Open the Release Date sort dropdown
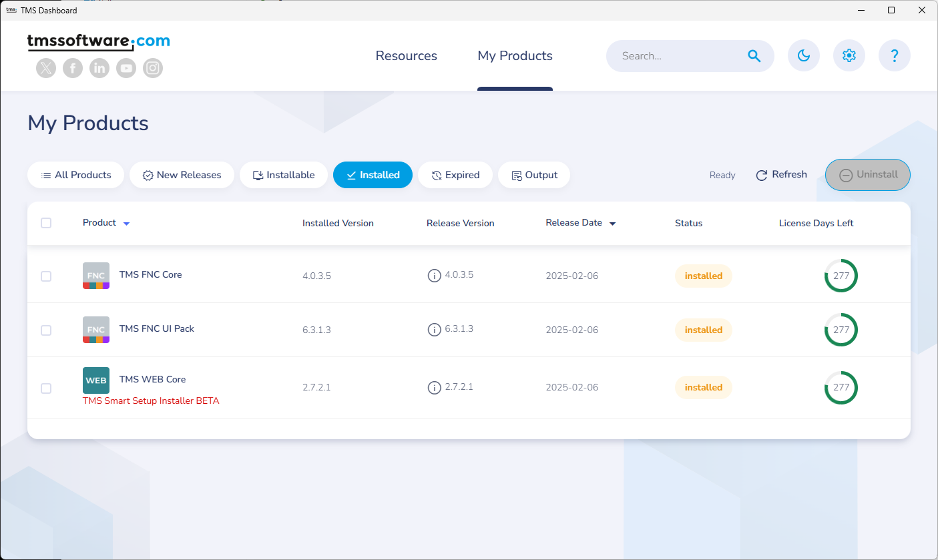938x560 pixels. [x=612, y=224]
